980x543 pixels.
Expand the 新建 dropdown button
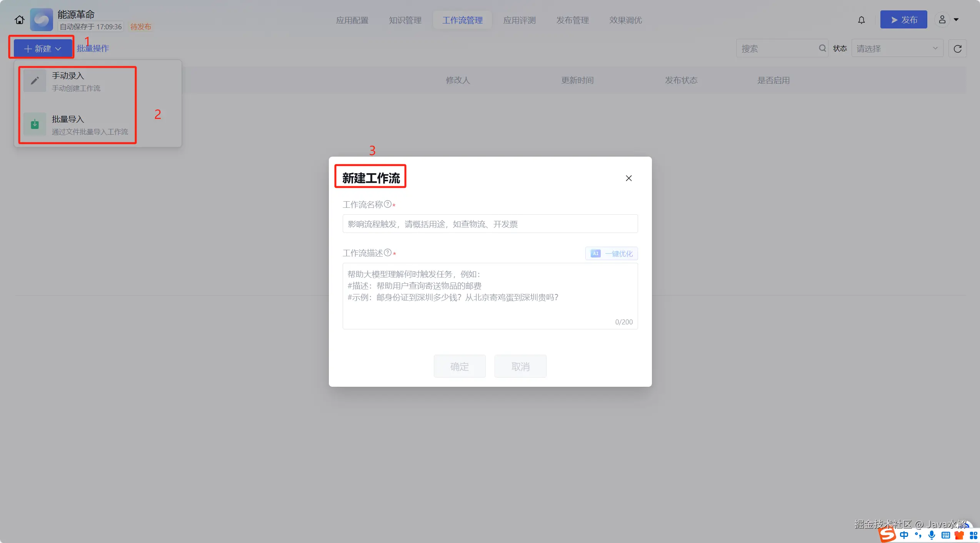tap(42, 48)
